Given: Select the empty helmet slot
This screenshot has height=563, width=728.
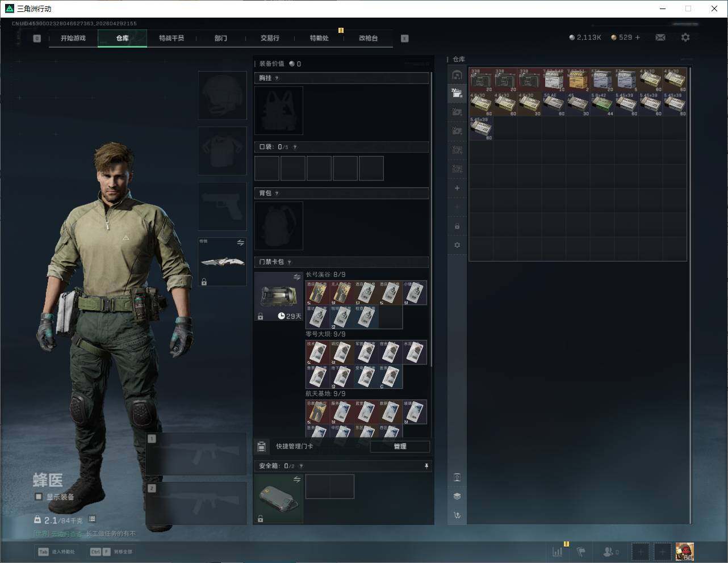Looking at the screenshot, I should pos(223,95).
